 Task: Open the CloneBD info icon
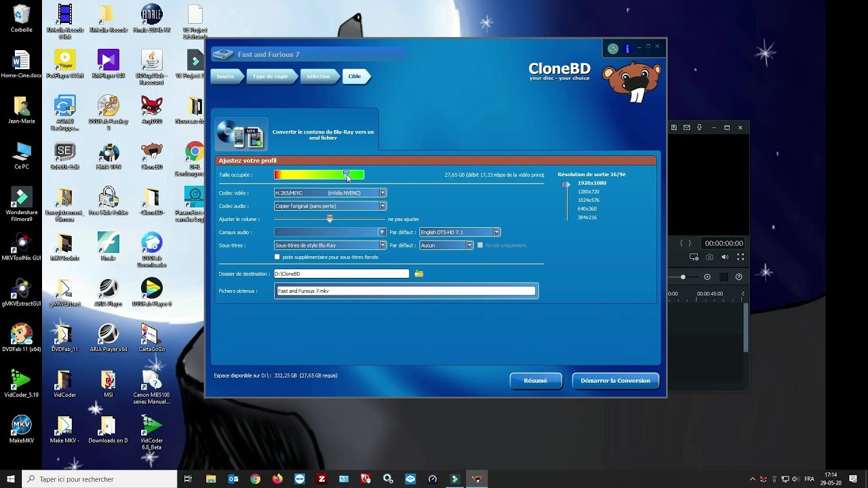coord(627,49)
